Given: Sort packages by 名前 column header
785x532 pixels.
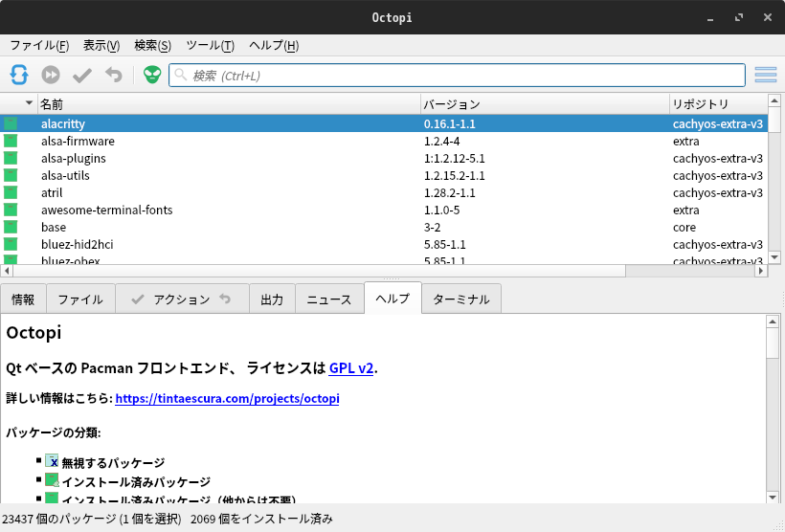Looking at the screenshot, I should (x=229, y=103).
